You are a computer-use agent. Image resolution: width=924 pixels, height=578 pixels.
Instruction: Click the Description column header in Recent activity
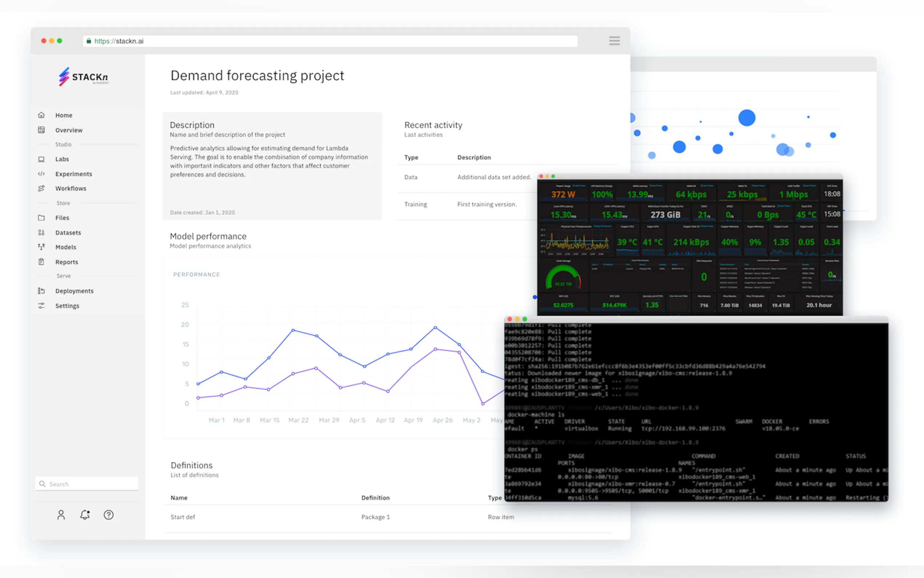coord(474,157)
